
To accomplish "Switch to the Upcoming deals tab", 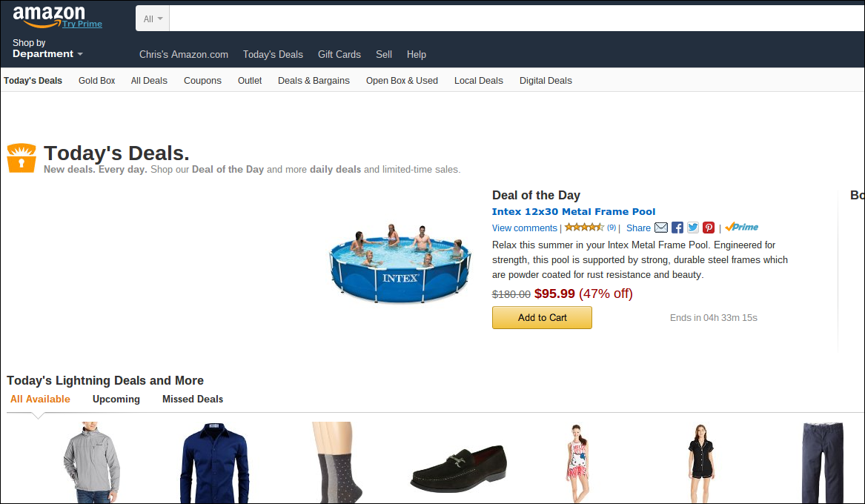I will (x=116, y=399).
